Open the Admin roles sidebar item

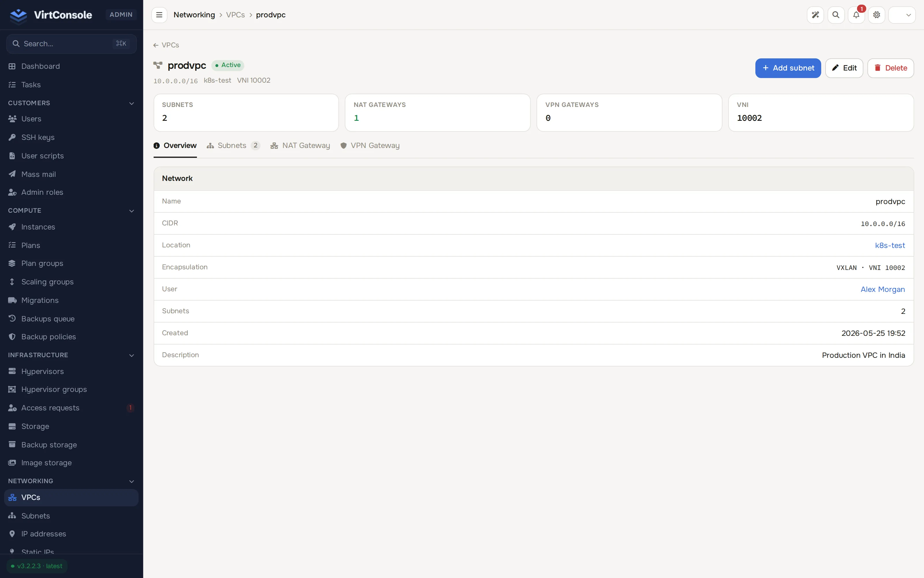pyautogui.click(x=71, y=192)
